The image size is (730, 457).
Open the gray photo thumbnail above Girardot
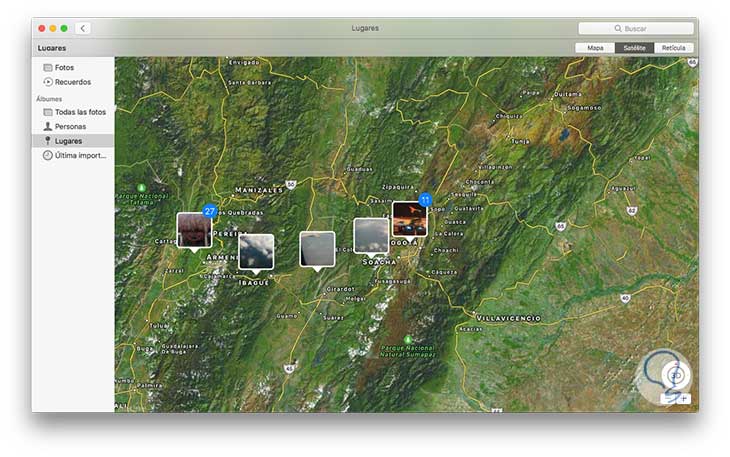click(x=317, y=249)
